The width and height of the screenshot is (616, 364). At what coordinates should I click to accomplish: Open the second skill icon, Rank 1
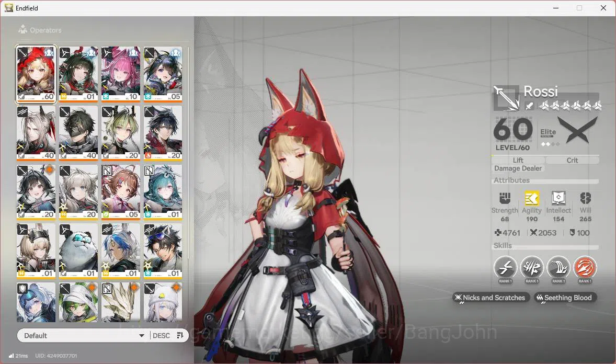point(532,268)
